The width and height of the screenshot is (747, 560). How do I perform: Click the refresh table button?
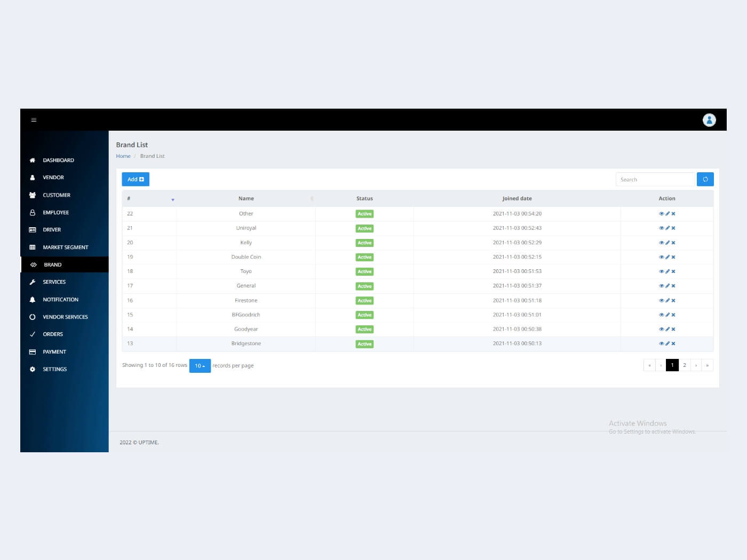[705, 179]
